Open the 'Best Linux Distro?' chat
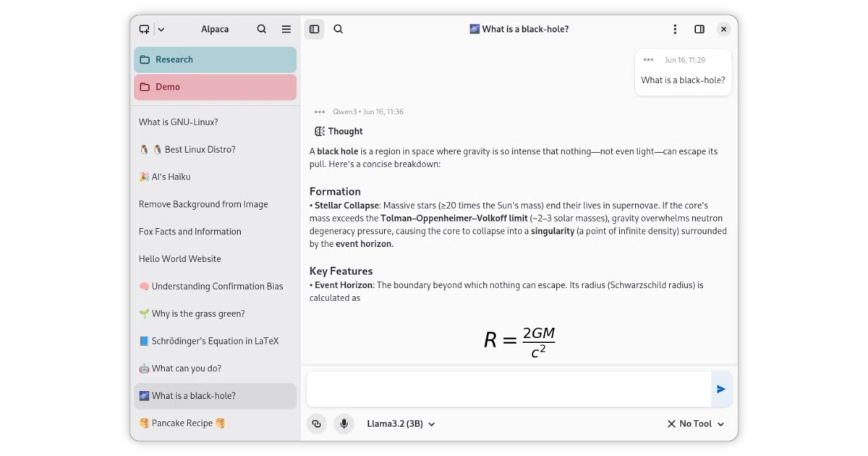This screenshot has width=868, height=456. (x=215, y=150)
